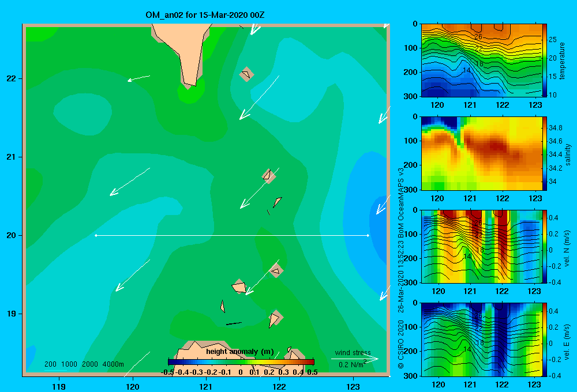
Task: Click the temperature color scale bar
Action: [x=545, y=60]
